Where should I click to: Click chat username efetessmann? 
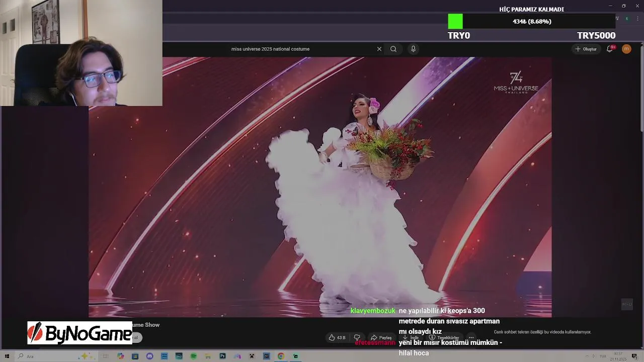tap(375, 342)
